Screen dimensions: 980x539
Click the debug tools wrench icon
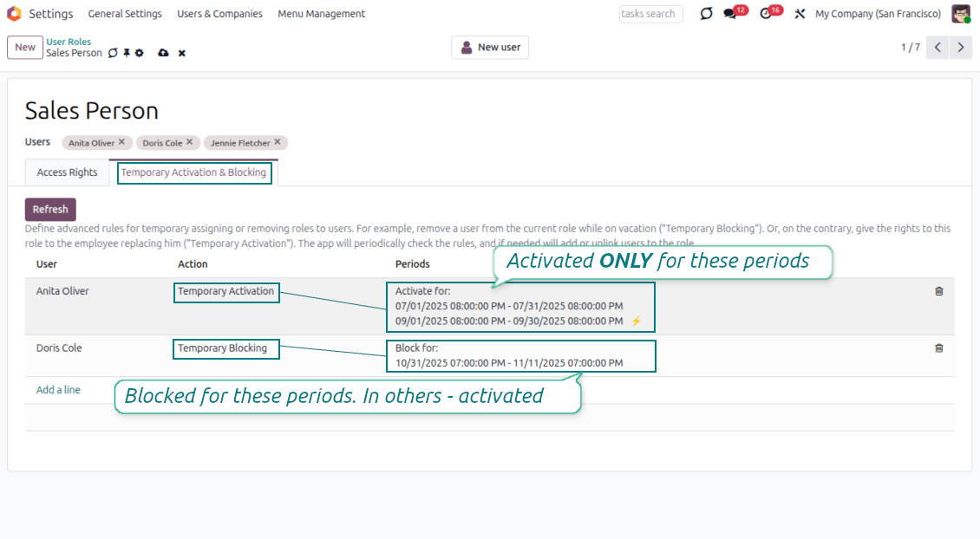tap(800, 14)
